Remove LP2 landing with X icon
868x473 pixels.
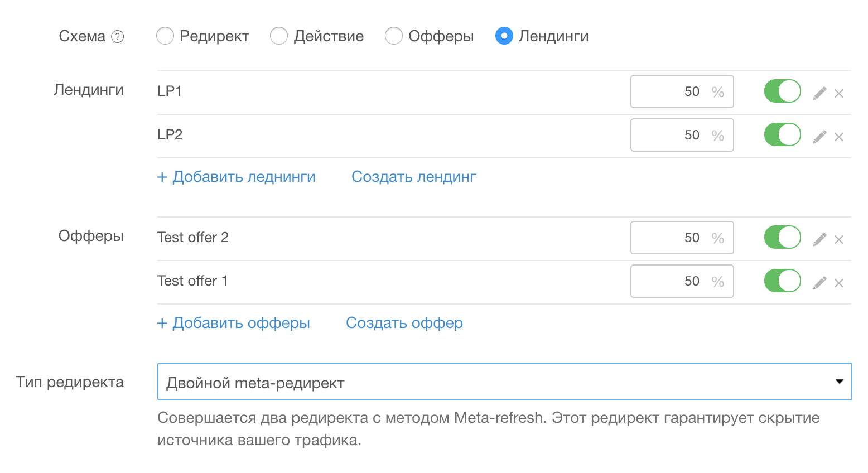coord(838,137)
